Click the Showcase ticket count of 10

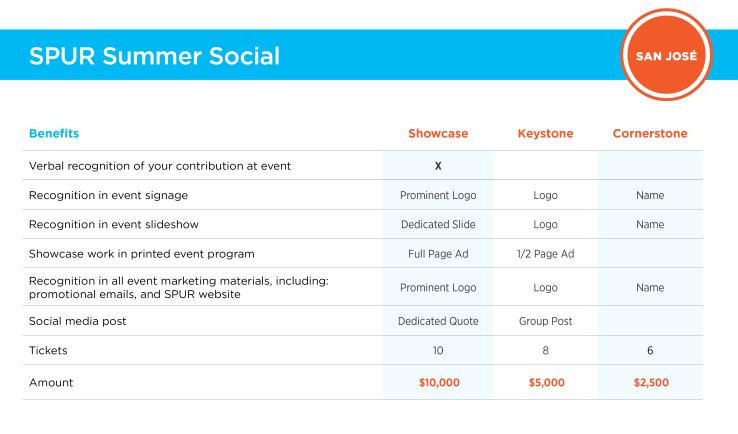438,350
